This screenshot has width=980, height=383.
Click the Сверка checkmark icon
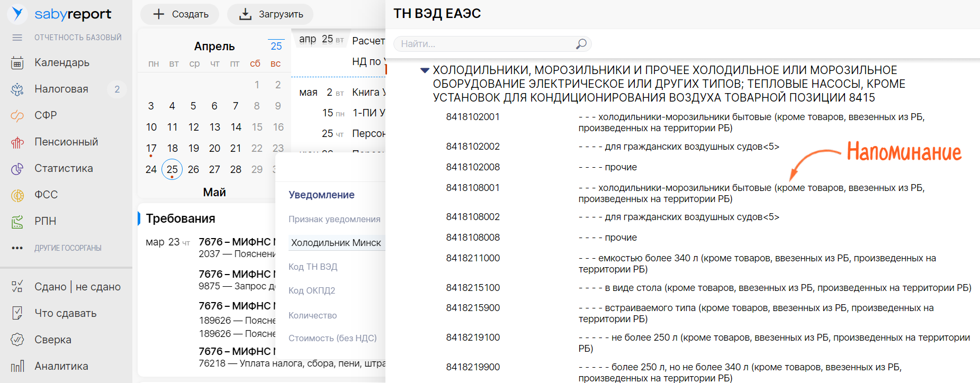17,340
